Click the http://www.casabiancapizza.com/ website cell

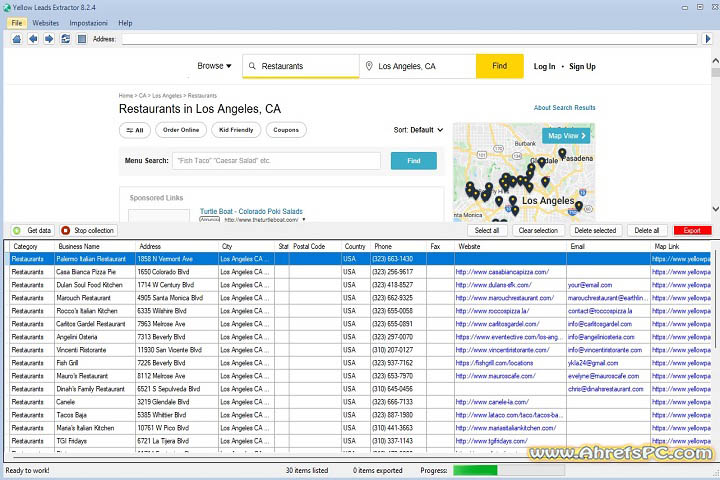(x=510, y=272)
